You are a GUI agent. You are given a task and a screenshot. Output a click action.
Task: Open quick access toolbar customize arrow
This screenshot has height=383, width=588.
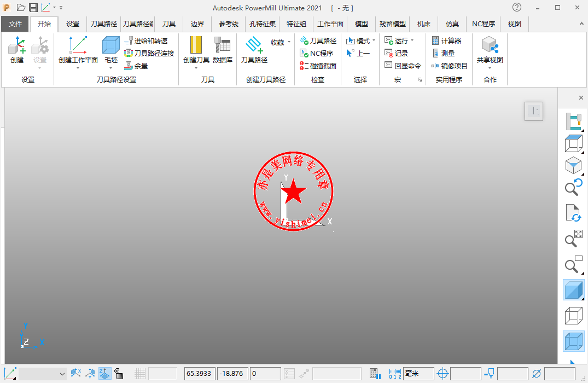pos(61,8)
